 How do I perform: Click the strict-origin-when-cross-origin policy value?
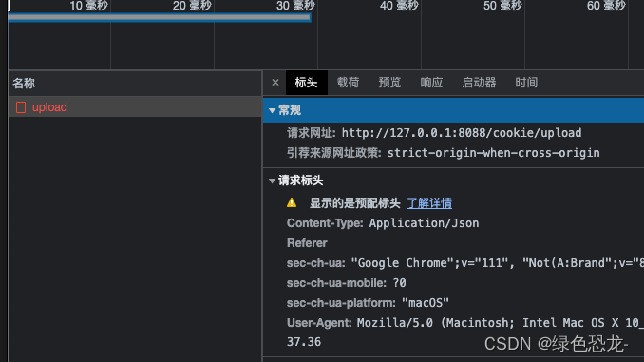(x=494, y=153)
